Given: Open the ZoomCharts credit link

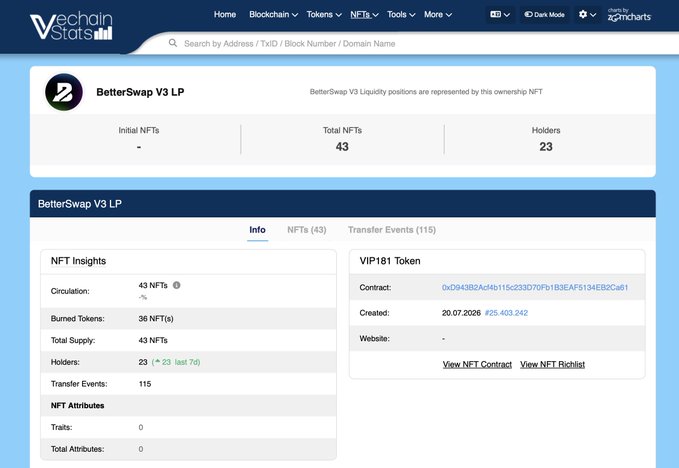Looking at the screenshot, I should pyautogui.click(x=629, y=15).
